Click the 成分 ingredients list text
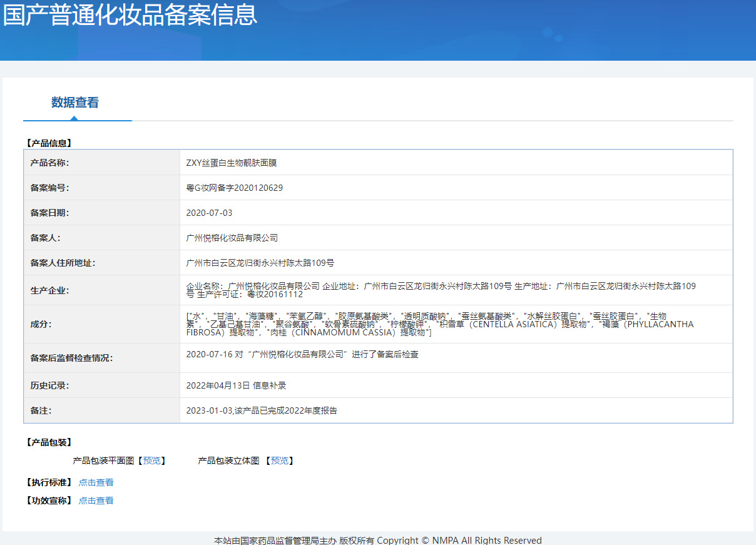The height and width of the screenshot is (545, 756). click(x=440, y=324)
